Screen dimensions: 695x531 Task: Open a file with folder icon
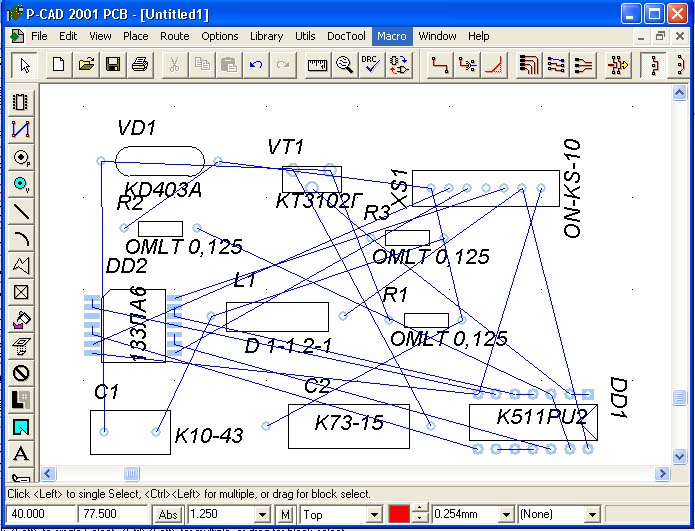point(86,65)
